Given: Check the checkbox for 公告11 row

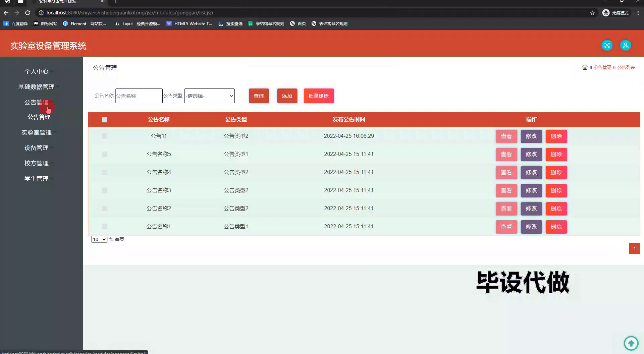Looking at the screenshot, I should (x=104, y=136).
